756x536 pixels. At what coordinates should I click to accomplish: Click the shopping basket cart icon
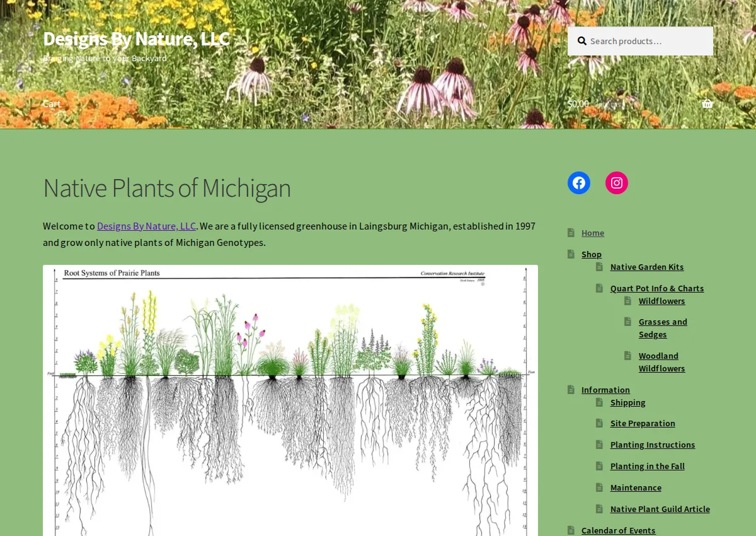pyautogui.click(x=707, y=104)
